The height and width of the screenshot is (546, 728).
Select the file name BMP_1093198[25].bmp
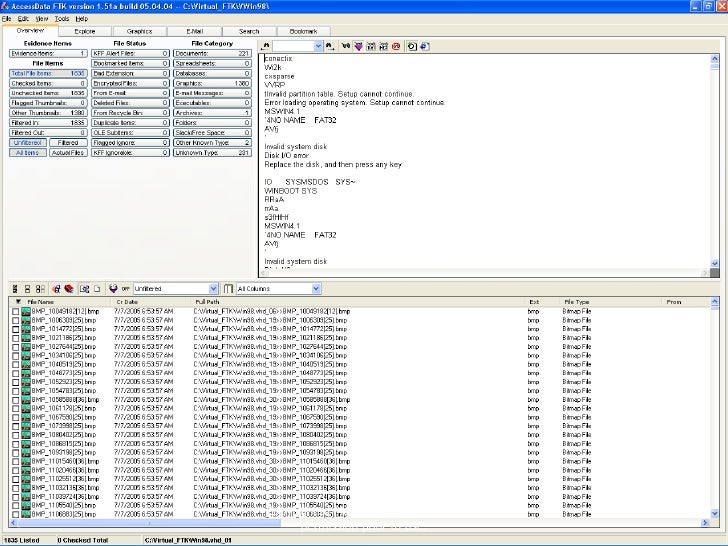pyautogui.click(x=64, y=453)
